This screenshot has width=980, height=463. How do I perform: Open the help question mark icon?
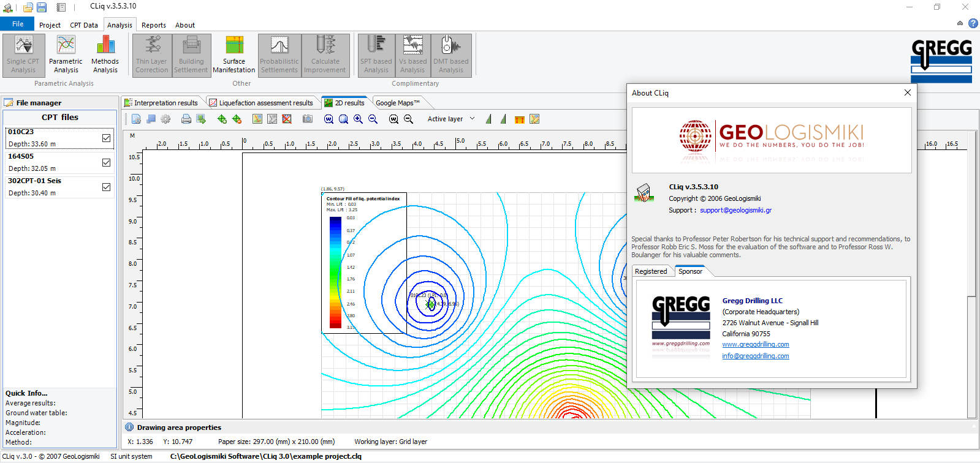tap(973, 23)
